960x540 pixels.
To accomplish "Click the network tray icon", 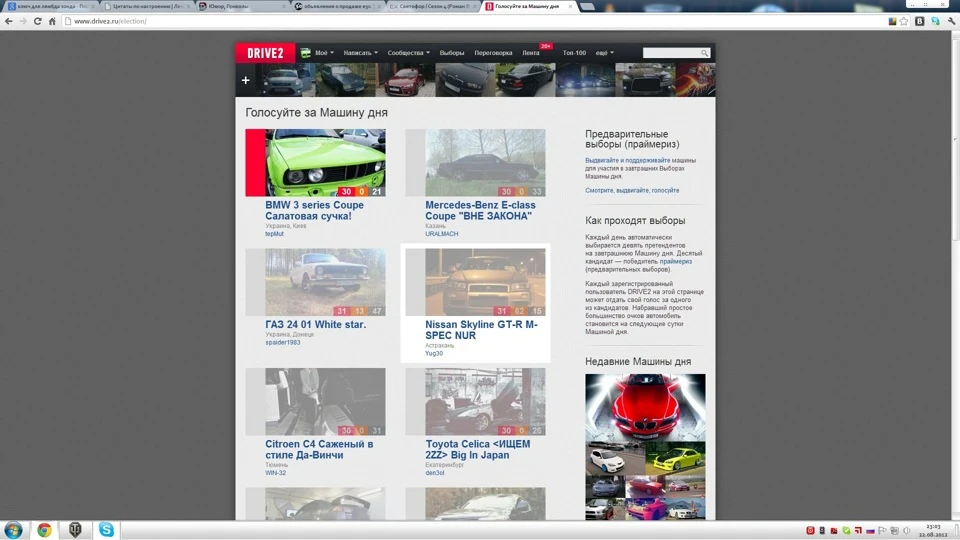I will [x=894, y=530].
